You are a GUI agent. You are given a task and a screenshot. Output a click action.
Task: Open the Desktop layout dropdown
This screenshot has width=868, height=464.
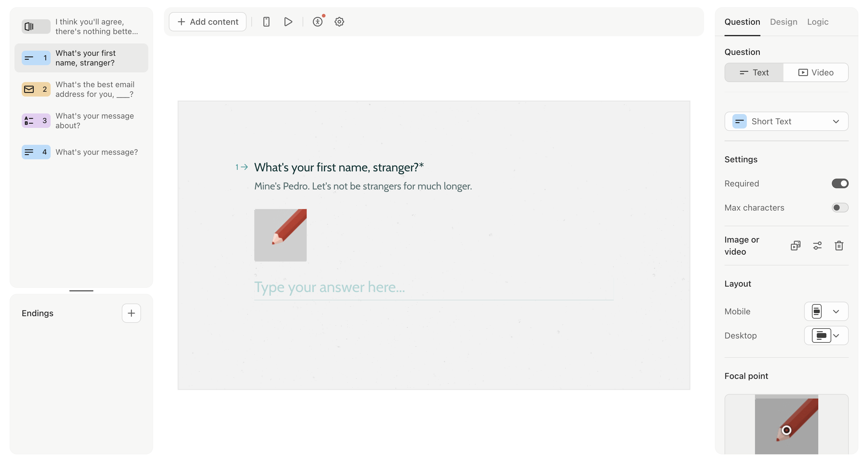(826, 335)
